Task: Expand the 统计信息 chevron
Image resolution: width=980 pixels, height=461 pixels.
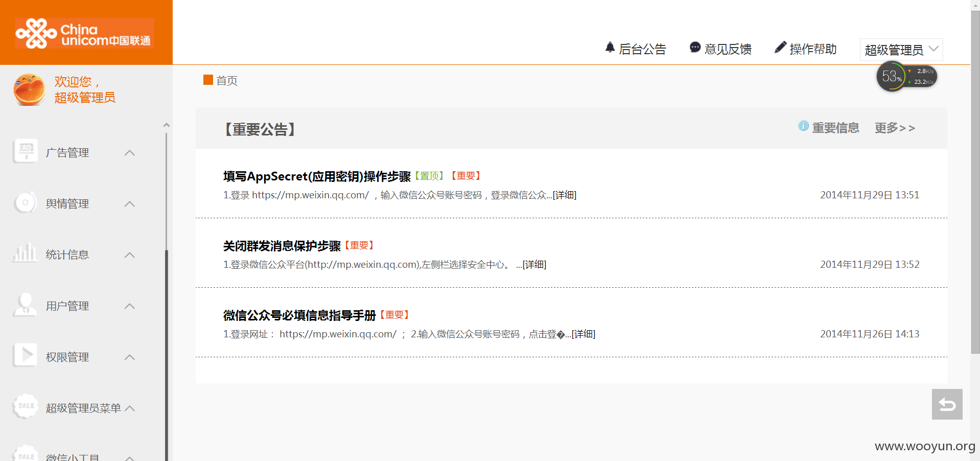Action: point(130,255)
